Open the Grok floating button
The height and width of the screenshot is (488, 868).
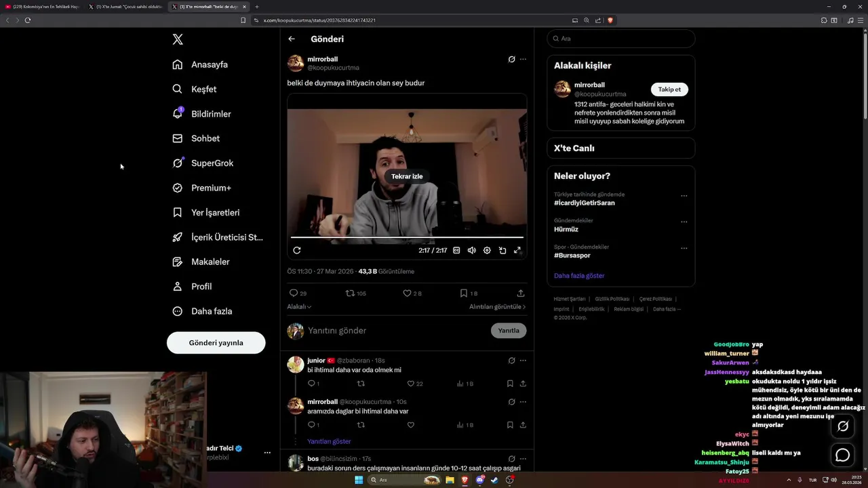[x=843, y=426]
